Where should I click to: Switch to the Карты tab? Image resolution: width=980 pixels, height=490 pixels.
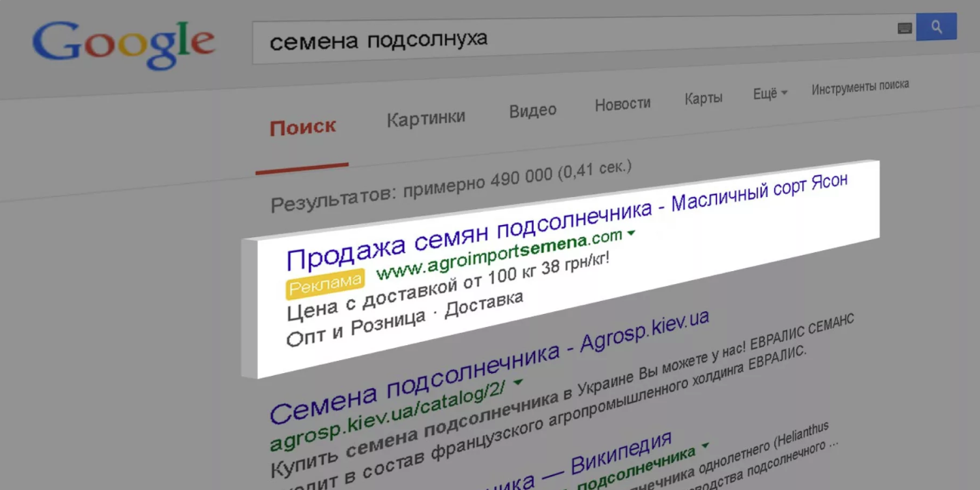click(704, 98)
